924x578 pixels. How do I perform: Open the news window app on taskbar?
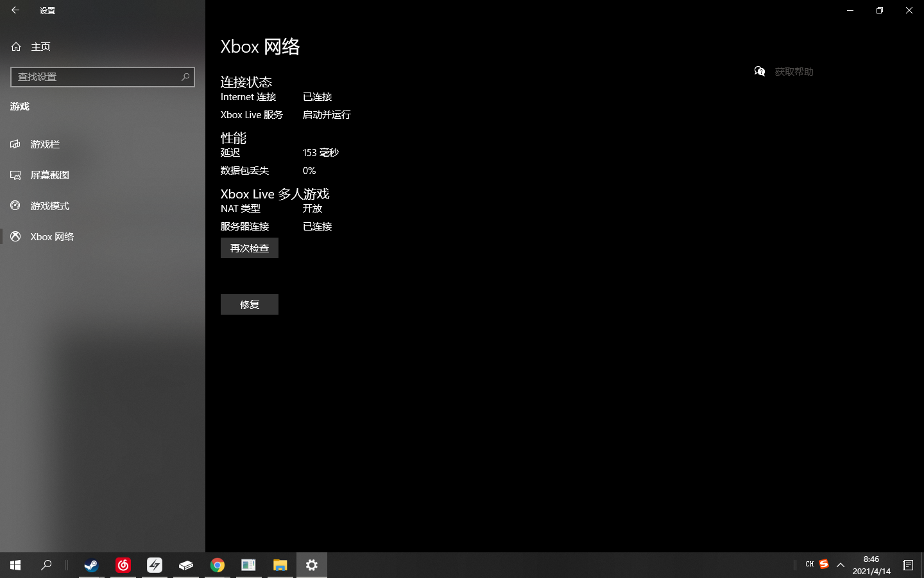pyautogui.click(x=248, y=565)
